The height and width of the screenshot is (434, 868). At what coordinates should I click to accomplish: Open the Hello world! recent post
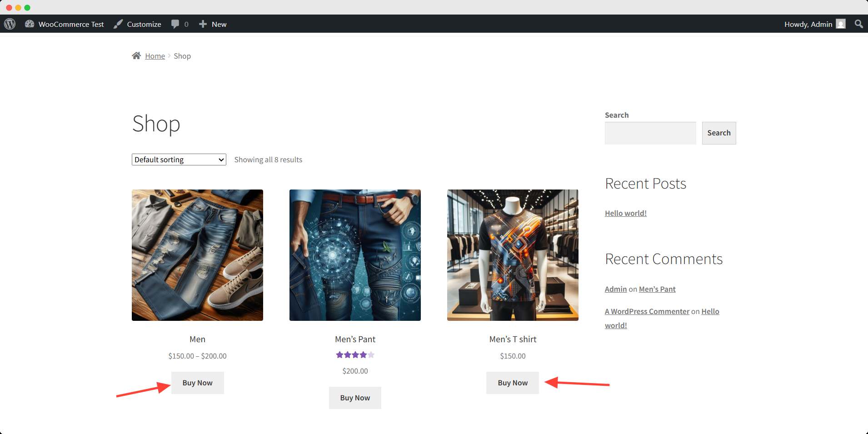tap(625, 213)
